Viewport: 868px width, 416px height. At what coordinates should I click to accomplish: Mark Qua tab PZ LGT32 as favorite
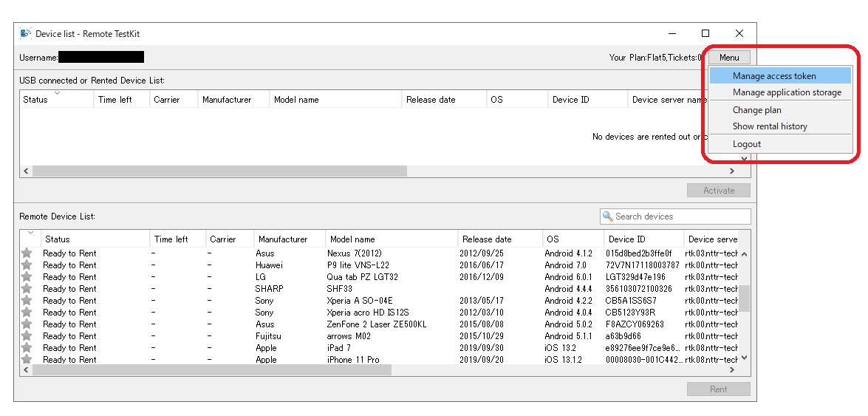click(x=27, y=277)
